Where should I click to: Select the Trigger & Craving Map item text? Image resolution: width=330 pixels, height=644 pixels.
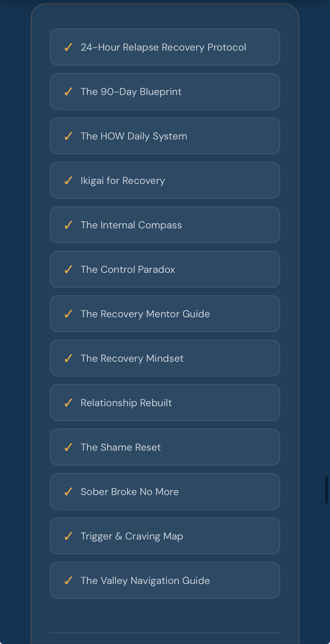pyautogui.click(x=132, y=536)
